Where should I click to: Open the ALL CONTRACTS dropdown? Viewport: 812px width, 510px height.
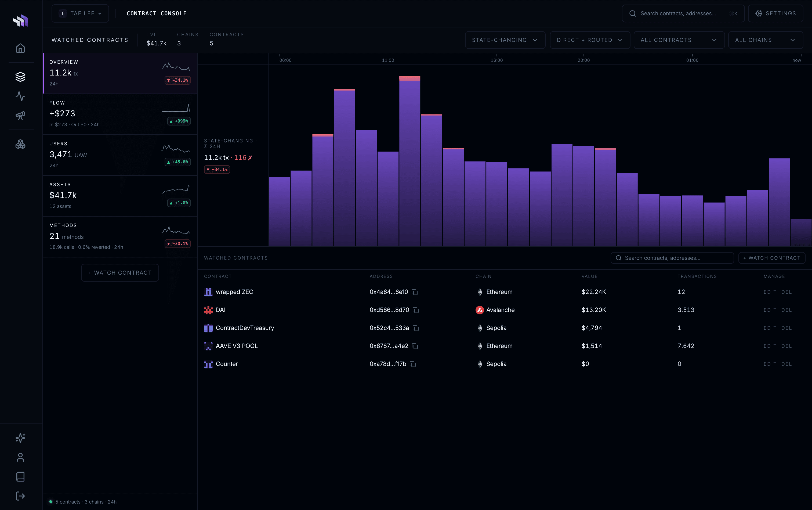click(679, 40)
